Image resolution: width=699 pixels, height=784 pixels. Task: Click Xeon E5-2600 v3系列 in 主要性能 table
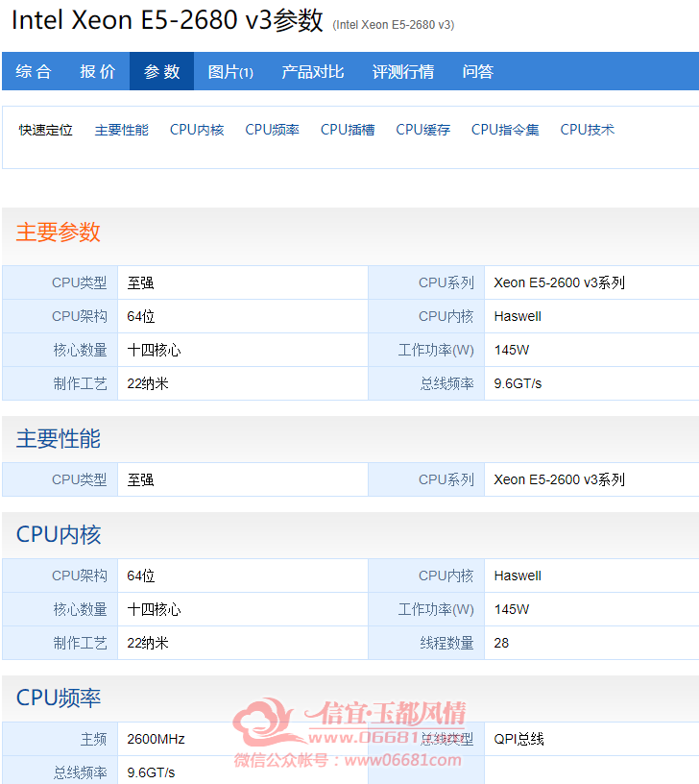tap(559, 480)
